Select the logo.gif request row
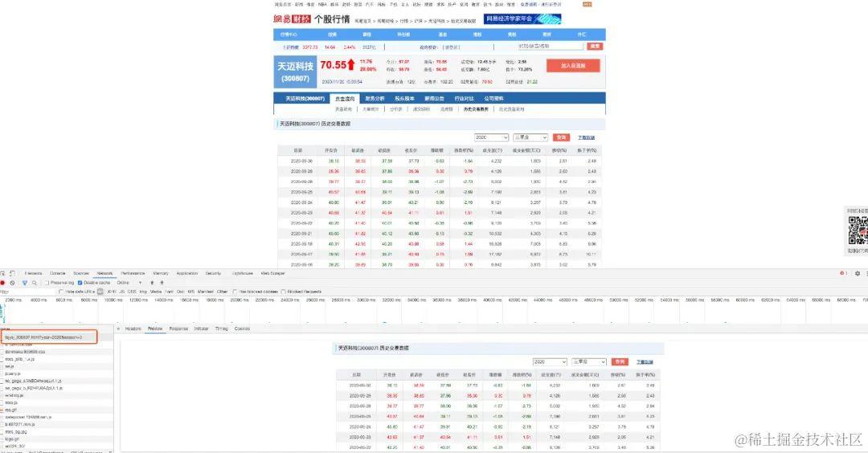The width and height of the screenshot is (868, 453). tap(58, 439)
